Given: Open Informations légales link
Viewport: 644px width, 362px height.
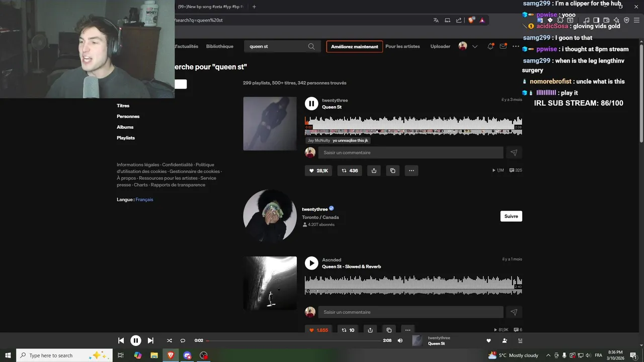Looking at the screenshot, I should (138, 164).
